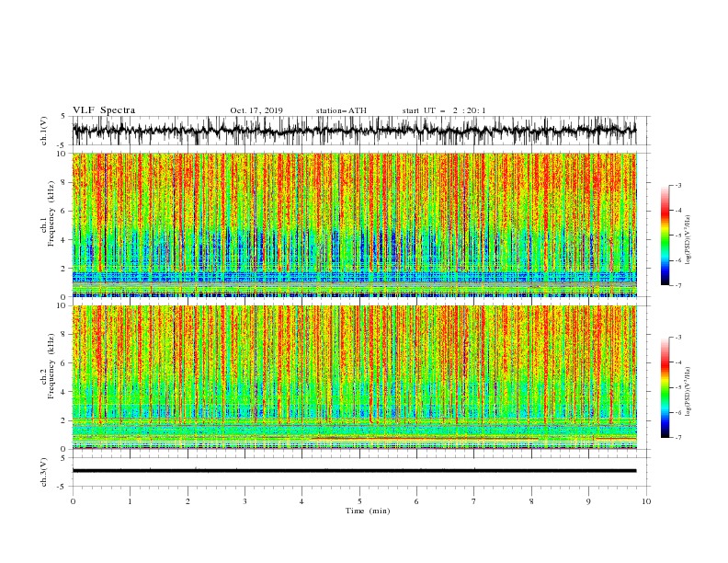The width and height of the screenshot is (728, 563).
Task: Click the "-3" tick on ch.2 colorbar
Action: [x=678, y=338]
